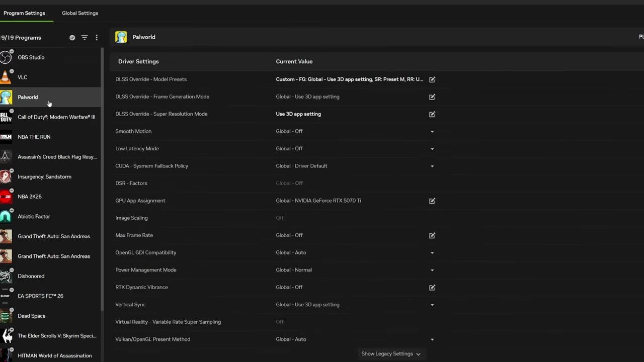Viewport: 644px width, 362px height.
Task: Click the NBA THE RUN icon
Action: click(6, 137)
